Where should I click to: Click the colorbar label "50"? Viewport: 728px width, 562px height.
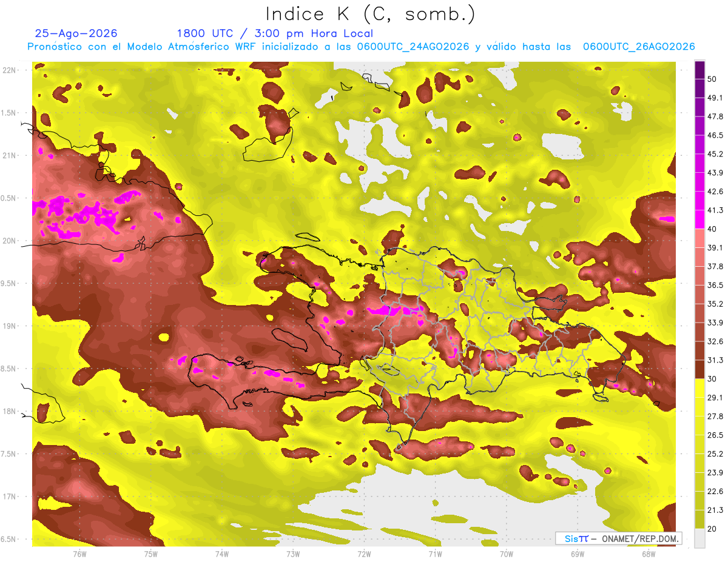[713, 79]
